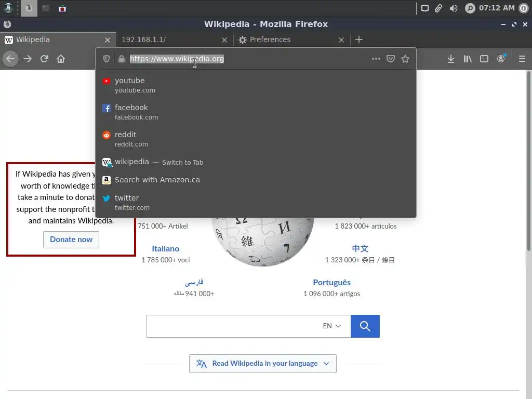Open the Downloads panel arrow icon
Viewport: 532px width, 399px height.
coord(450,59)
